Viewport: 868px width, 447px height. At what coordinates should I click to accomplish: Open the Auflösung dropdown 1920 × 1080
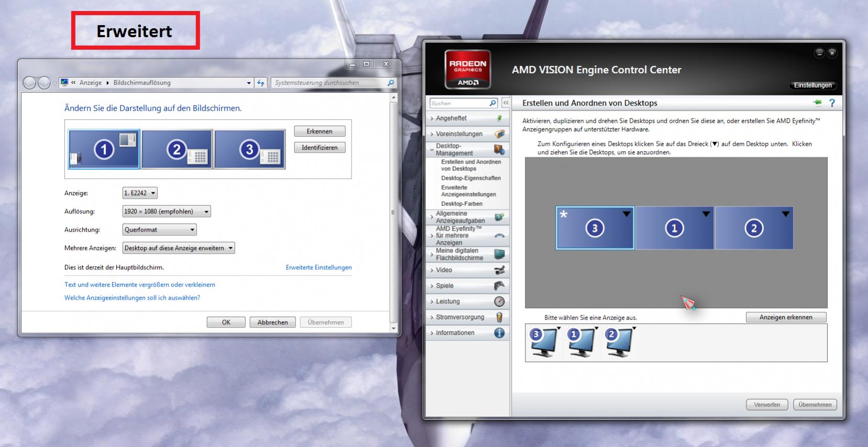coord(167,212)
